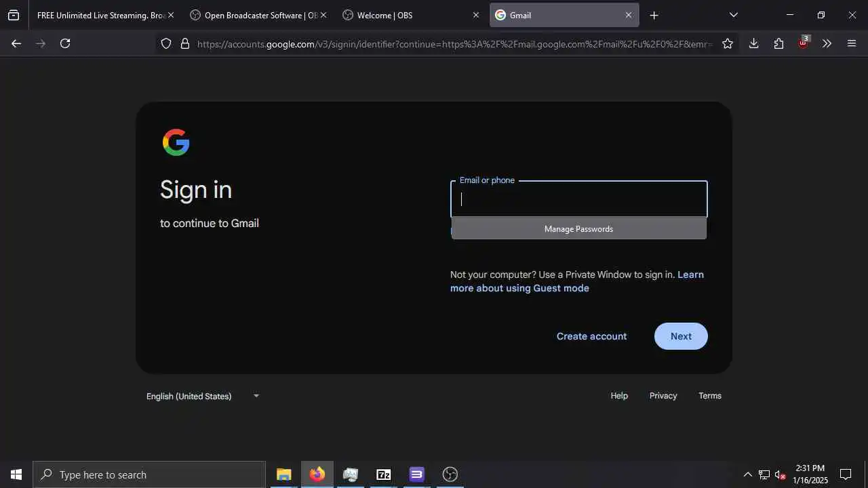868x488 pixels.
Task: List all open tabs
Action: [733, 15]
